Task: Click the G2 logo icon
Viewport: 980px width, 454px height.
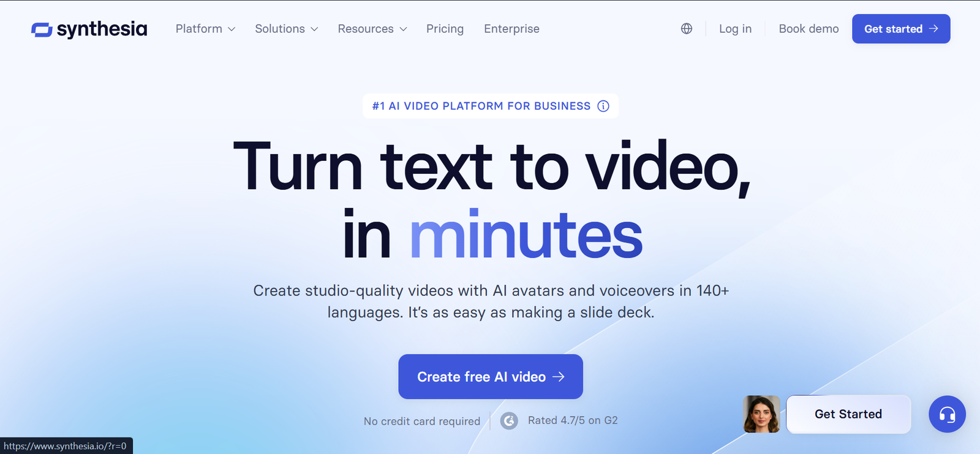Action: point(509,421)
